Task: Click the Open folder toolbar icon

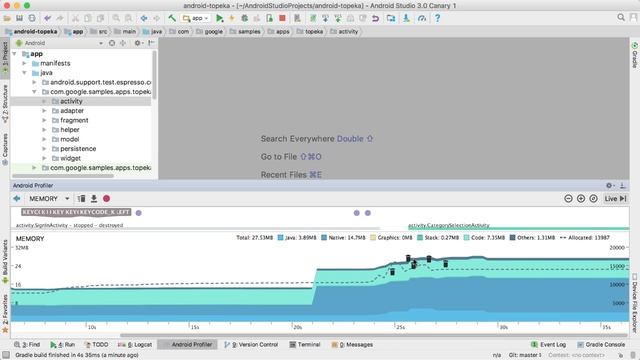Action: coord(7,18)
